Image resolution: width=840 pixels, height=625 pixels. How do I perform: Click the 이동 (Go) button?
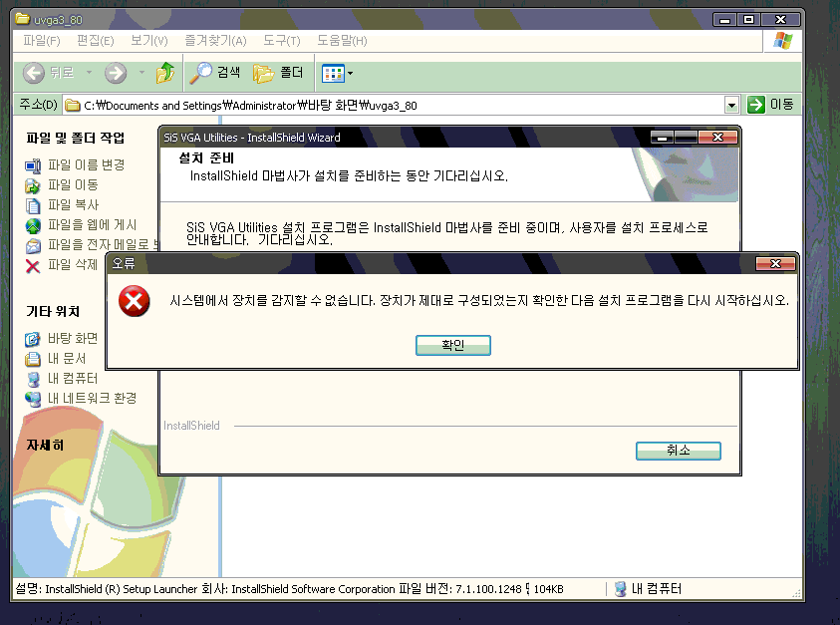click(x=770, y=105)
